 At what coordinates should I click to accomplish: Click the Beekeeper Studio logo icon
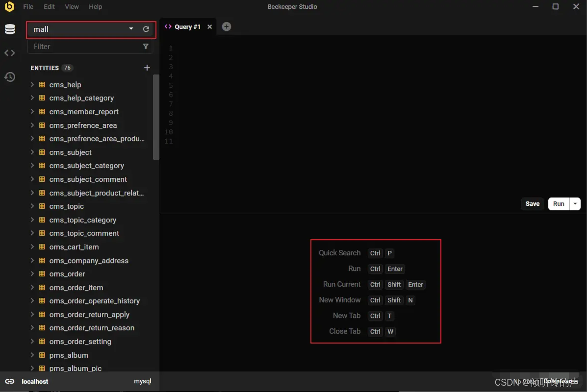tap(9, 6)
